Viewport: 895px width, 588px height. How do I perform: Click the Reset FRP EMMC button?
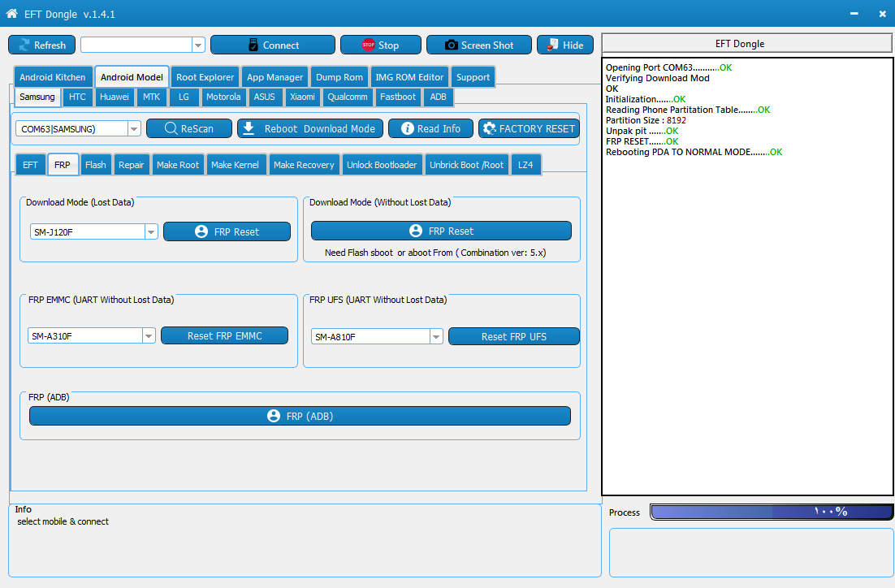click(224, 335)
